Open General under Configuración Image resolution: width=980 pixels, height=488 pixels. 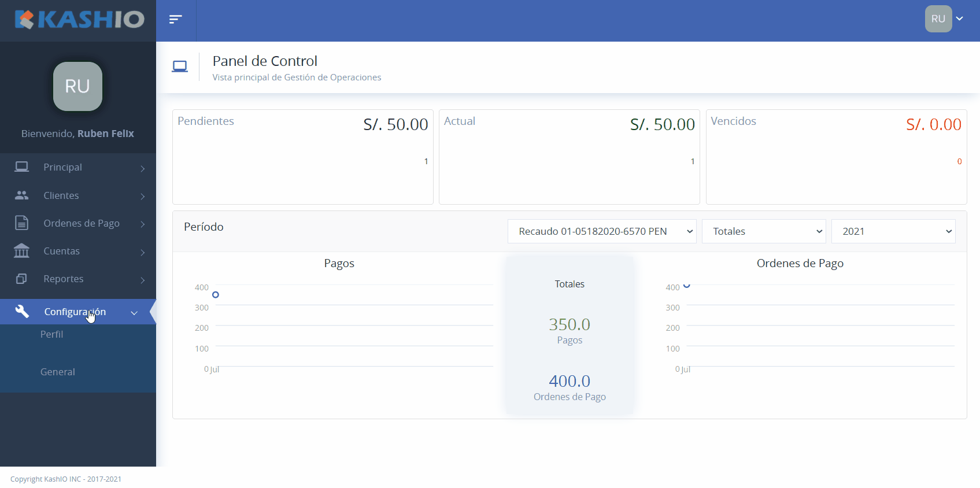(58, 372)
